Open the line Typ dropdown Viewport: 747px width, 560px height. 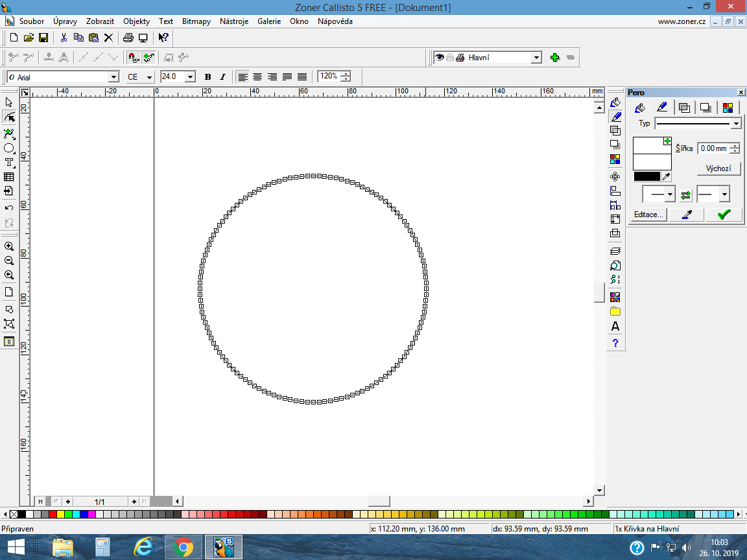point(735,124)
